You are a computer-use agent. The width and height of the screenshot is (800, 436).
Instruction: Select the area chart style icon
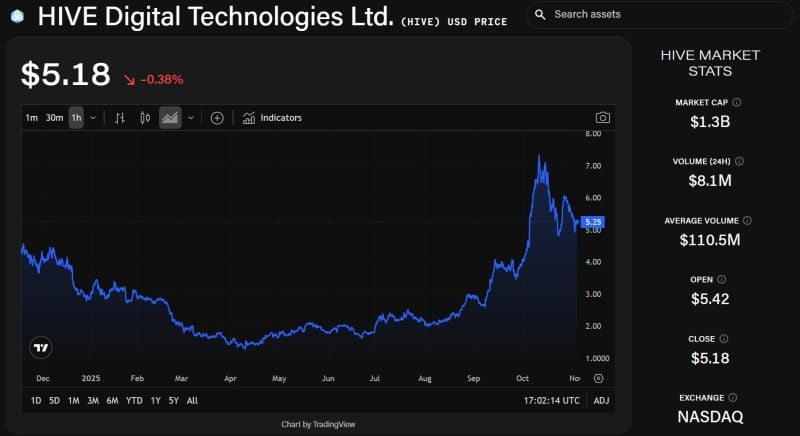click(x=170, y=118)
